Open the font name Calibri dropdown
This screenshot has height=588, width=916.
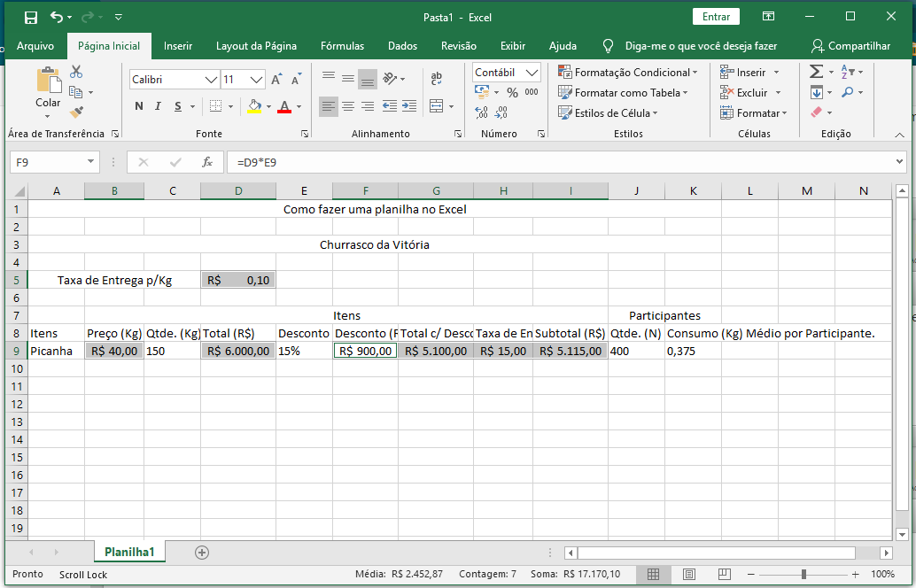211,80
